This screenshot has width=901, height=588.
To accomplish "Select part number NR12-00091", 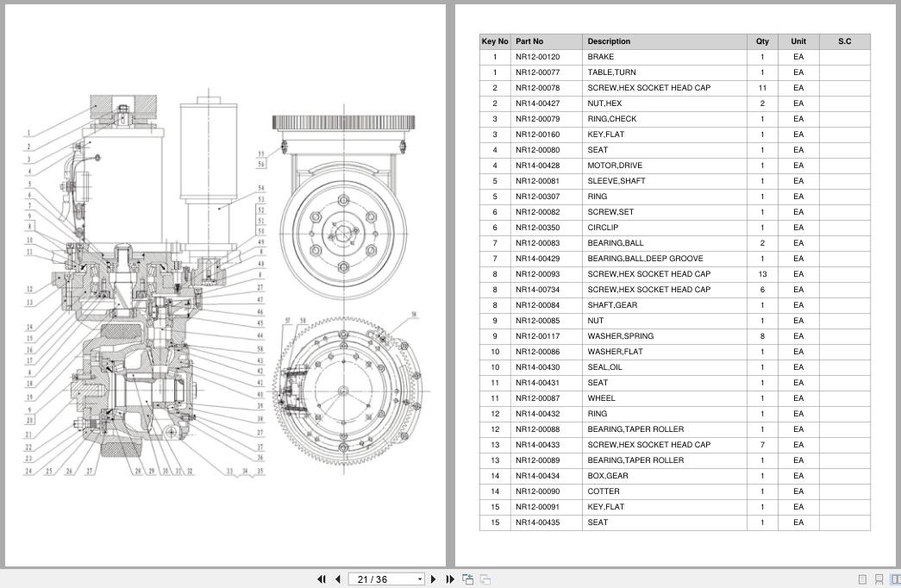I will pos(537,507).
